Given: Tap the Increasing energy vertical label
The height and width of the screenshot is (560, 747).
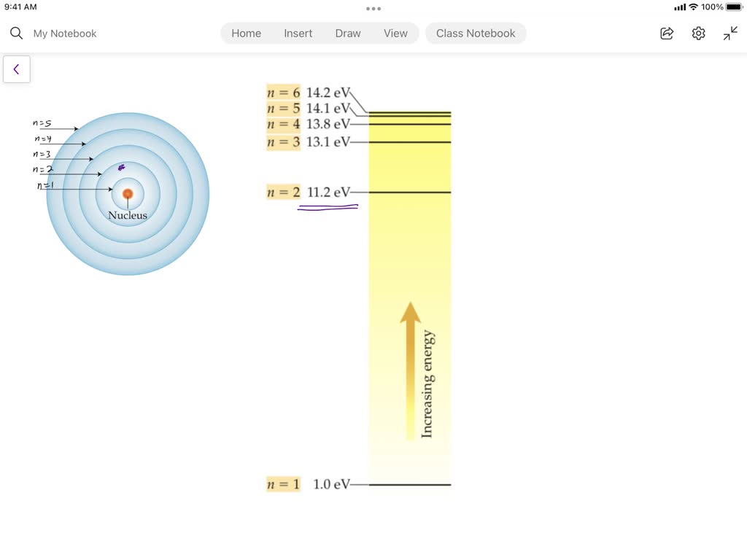Looking at the screenshot, I should pos(427,384).
